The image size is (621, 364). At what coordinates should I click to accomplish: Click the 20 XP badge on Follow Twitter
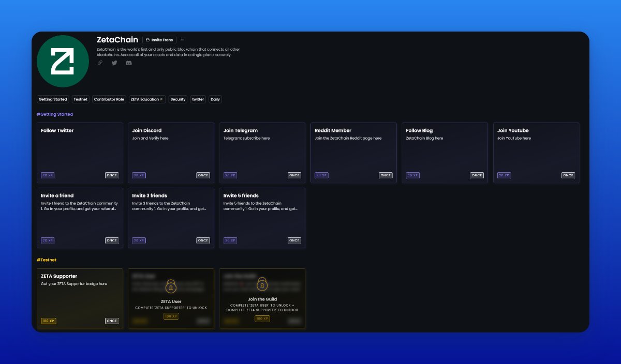pyautogui.click(x=48, y=175)
